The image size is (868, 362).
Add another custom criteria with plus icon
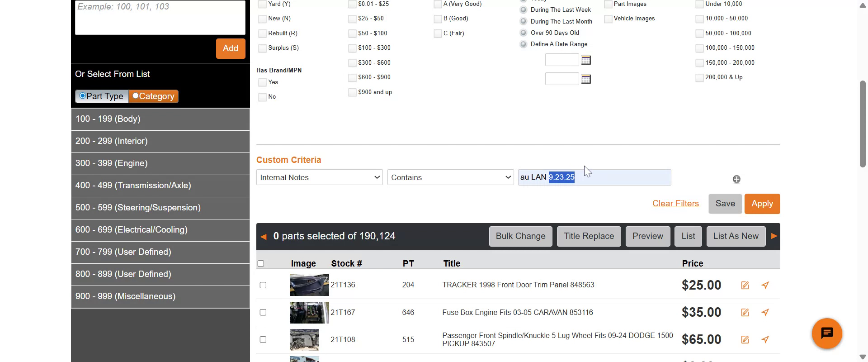coord(736,179)
